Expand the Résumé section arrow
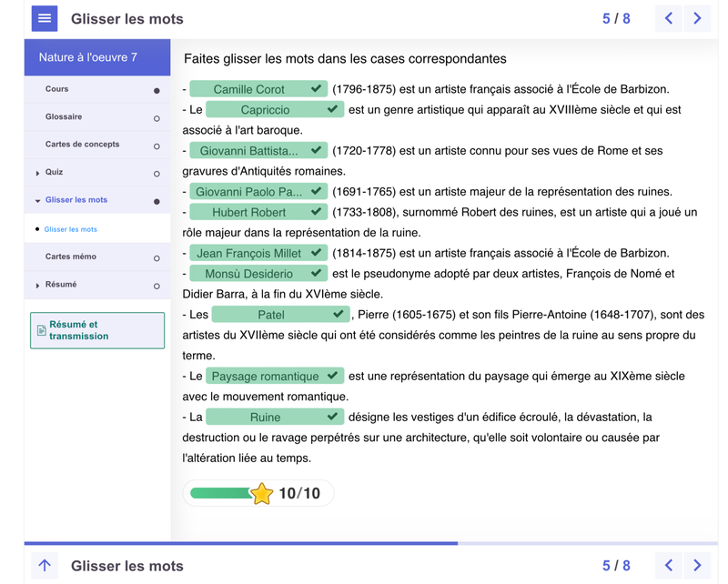Viewport: 728px width, 584px height. pyautogui.click(x=37, y=286)
